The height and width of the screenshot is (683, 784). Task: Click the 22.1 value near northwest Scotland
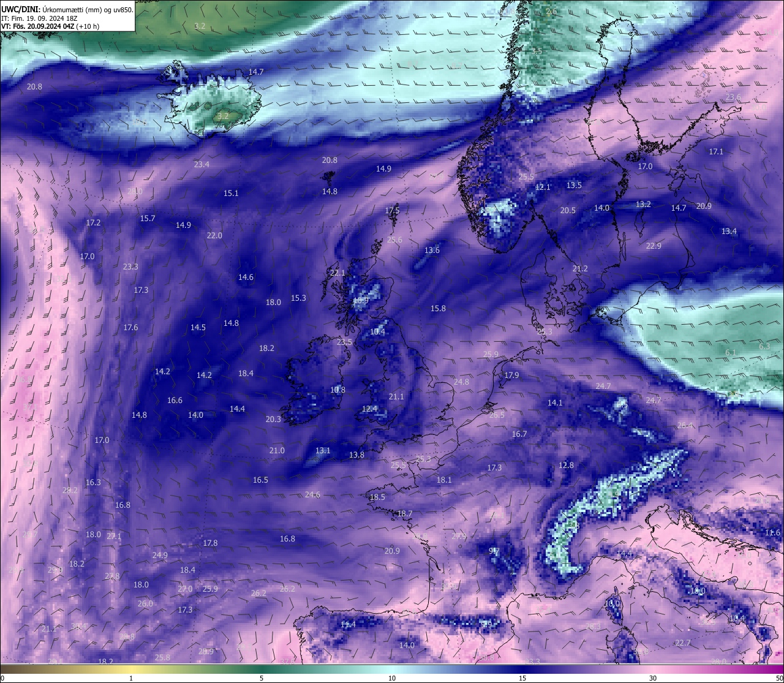pos(337,273)
